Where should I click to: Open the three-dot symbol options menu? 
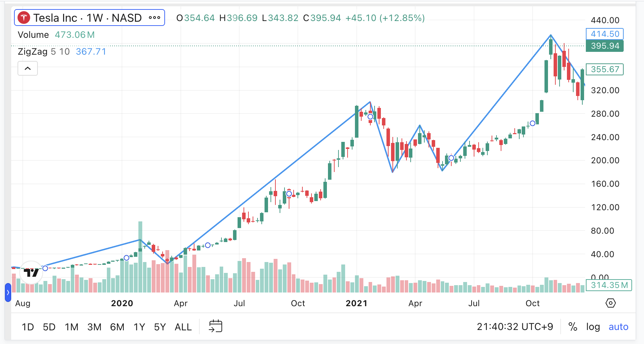point(155,18)
